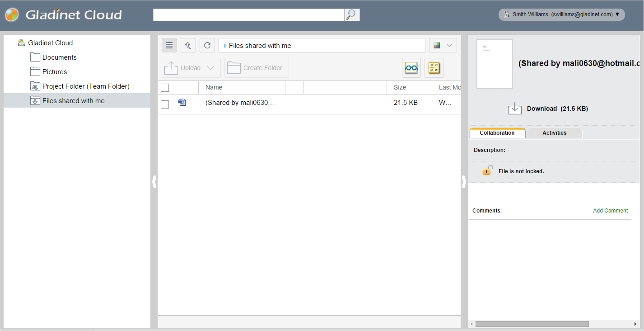Click the magnifying glass search icon
This screenshot has width=644, height=331.
point(352,15)
